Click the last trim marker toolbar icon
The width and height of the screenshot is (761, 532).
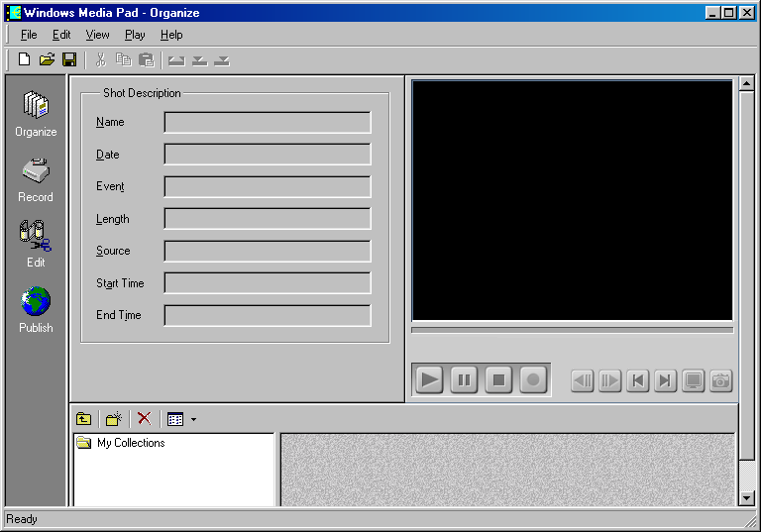(222, 60)
